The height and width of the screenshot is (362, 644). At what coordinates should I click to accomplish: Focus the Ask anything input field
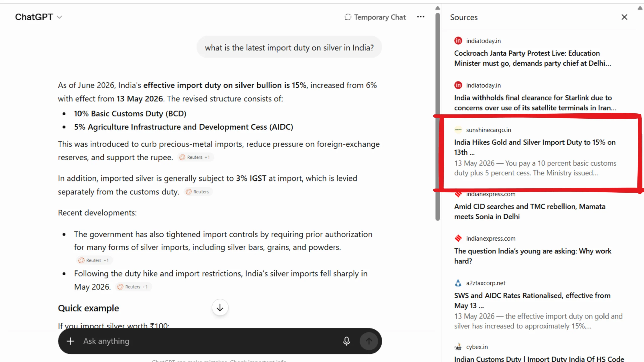click(x=209, y=341)
